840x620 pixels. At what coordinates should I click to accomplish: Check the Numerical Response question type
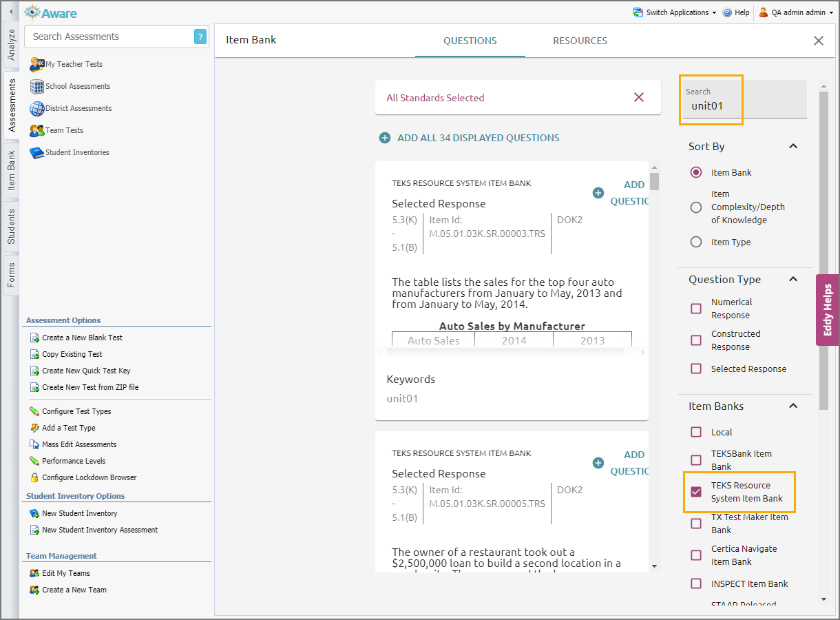pyautogui.click(x=696, y=309)
